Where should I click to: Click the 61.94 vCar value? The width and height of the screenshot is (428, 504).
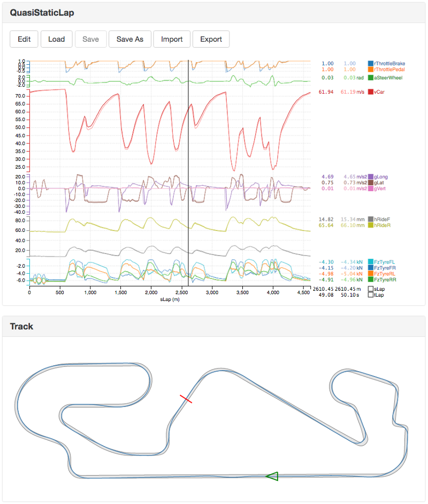326,92
